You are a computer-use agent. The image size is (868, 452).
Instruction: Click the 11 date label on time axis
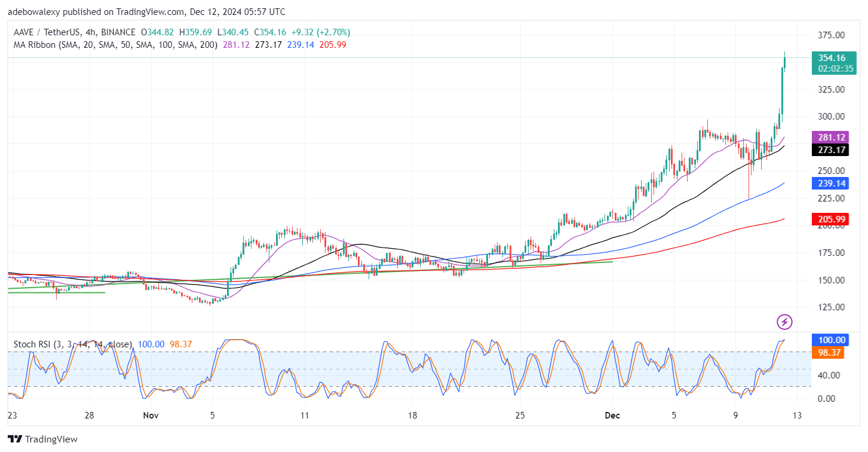[305, 415]
